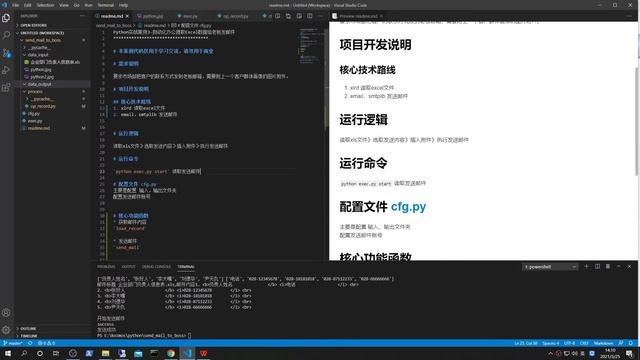Open the Search view in activity bar
Screen dimensions: 640x360
[x=6, y=35]
